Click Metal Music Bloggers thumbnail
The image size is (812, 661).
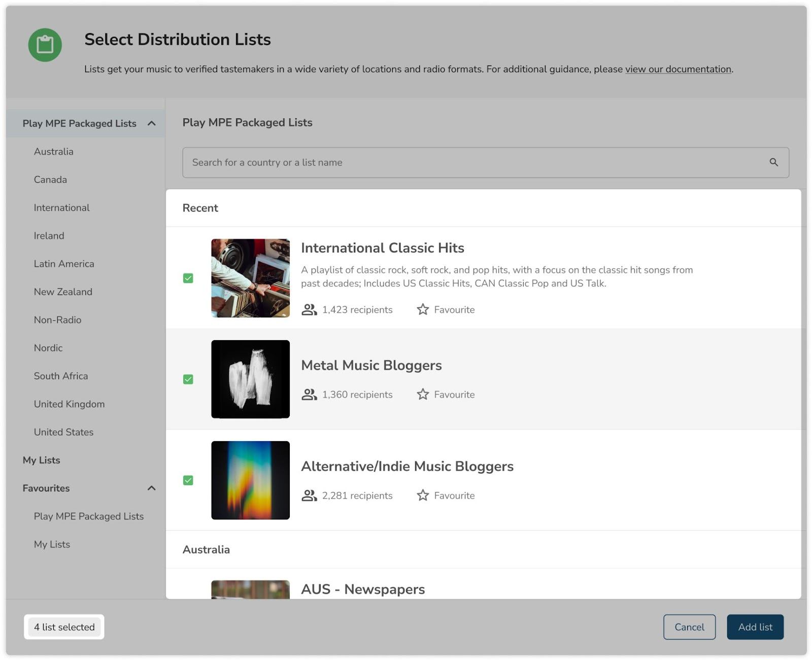(x=251, y=379)
